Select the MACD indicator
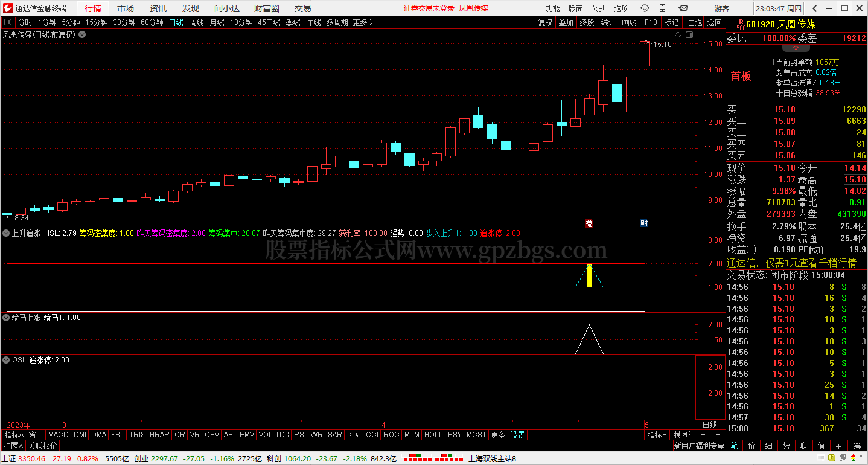This screenshot has height=465, width=868. click(59, 435)
